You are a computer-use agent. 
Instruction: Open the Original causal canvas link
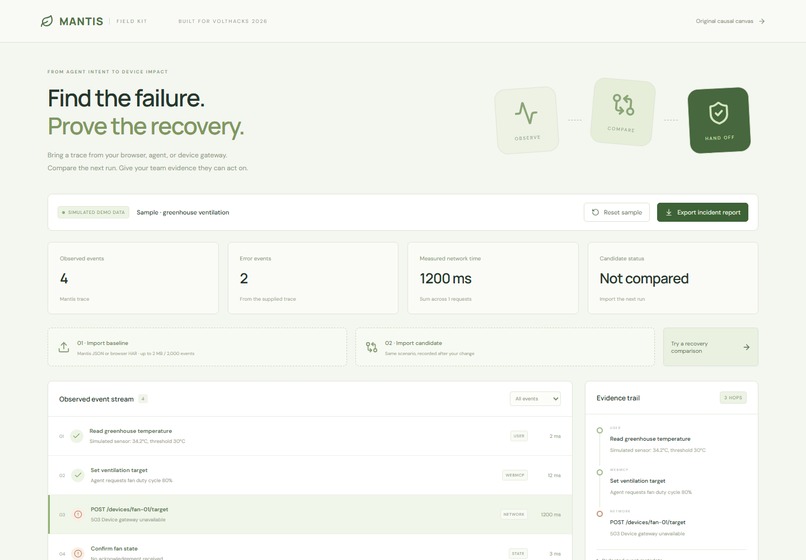730,21
